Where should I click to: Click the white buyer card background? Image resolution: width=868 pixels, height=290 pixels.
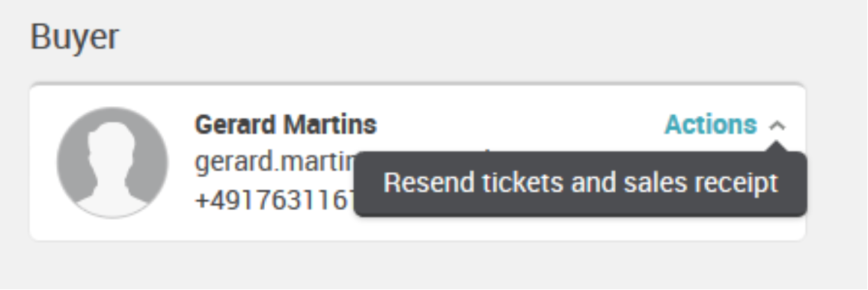point(418,162)
